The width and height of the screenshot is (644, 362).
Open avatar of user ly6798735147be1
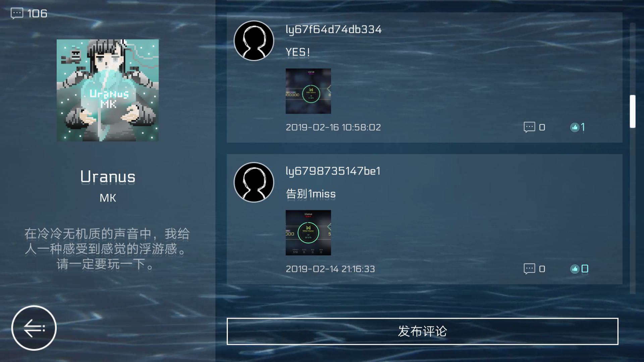(x=254, y=182)
